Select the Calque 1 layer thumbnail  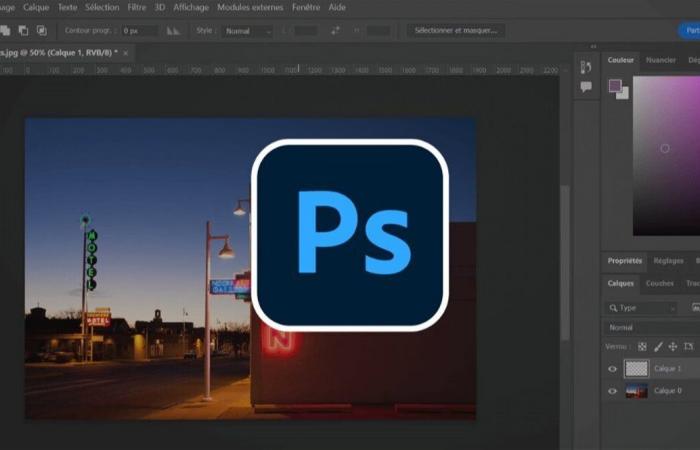click(636, 369)
